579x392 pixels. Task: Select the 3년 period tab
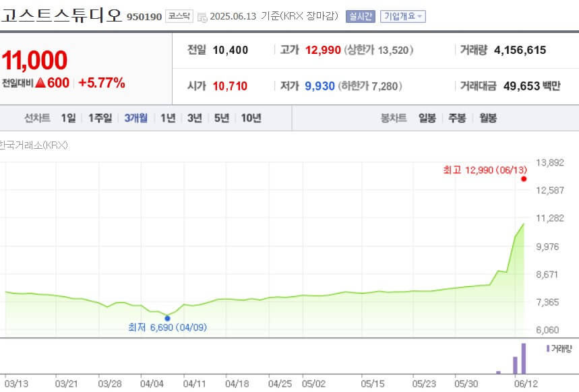pos(195,117)
